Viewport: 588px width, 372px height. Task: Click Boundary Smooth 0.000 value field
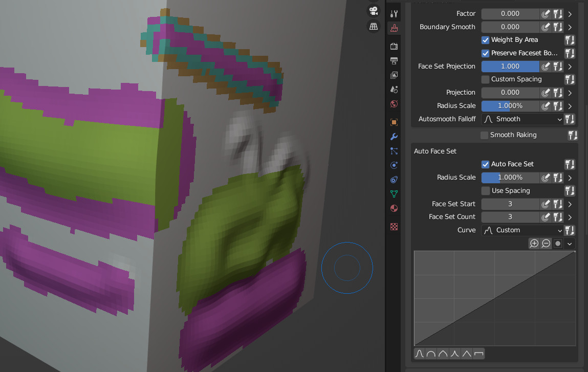(510, 27)
